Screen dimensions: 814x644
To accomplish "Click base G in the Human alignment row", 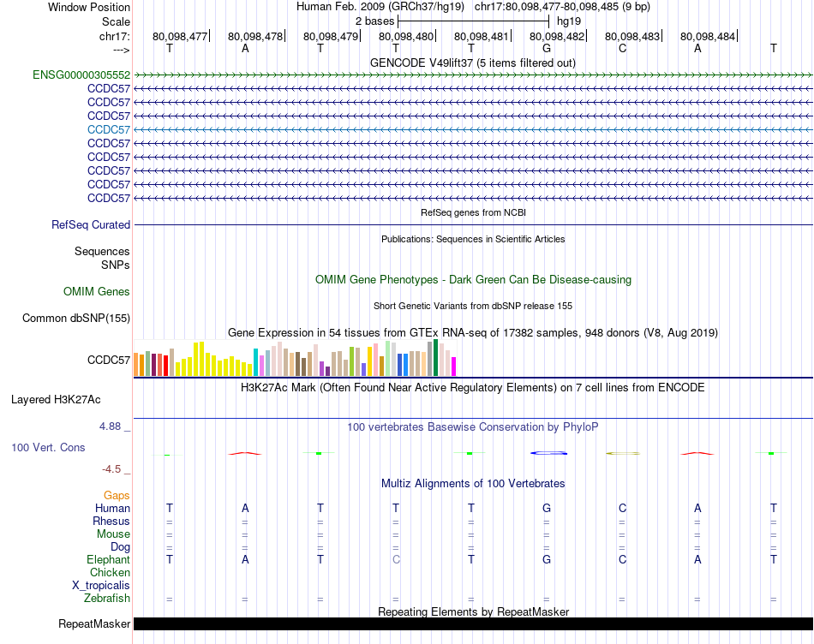I will [547, 508].
